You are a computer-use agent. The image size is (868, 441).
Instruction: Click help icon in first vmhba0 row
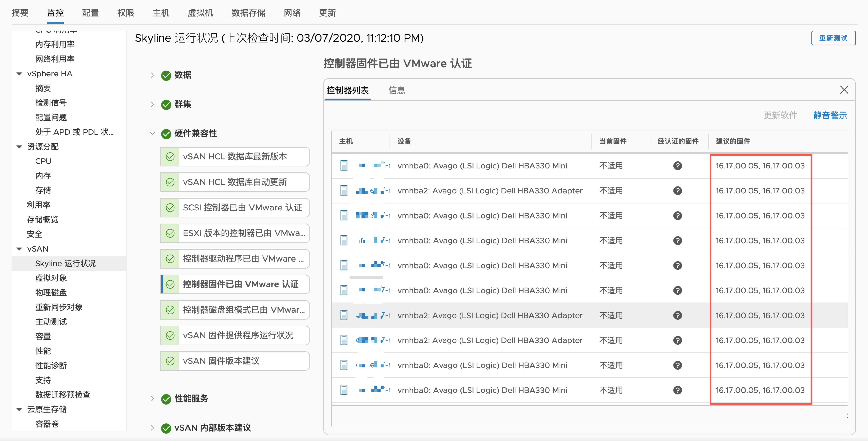[x=677, y=166]
